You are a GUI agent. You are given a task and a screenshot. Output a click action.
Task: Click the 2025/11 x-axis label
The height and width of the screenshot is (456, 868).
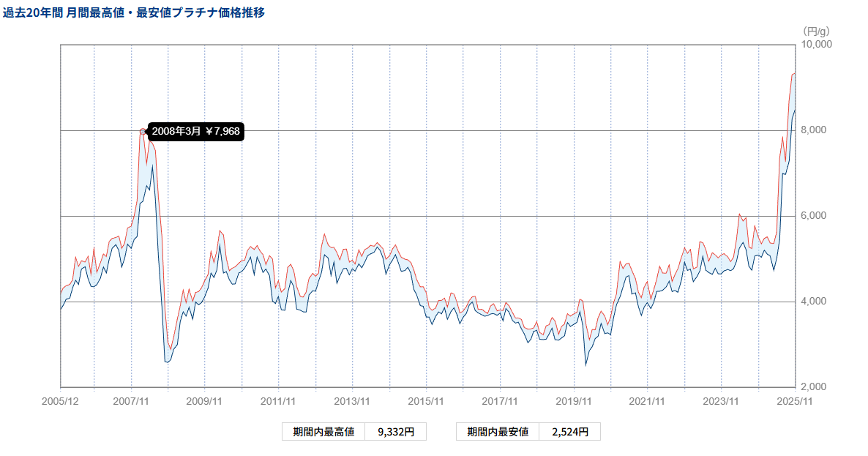click(795, 401)
